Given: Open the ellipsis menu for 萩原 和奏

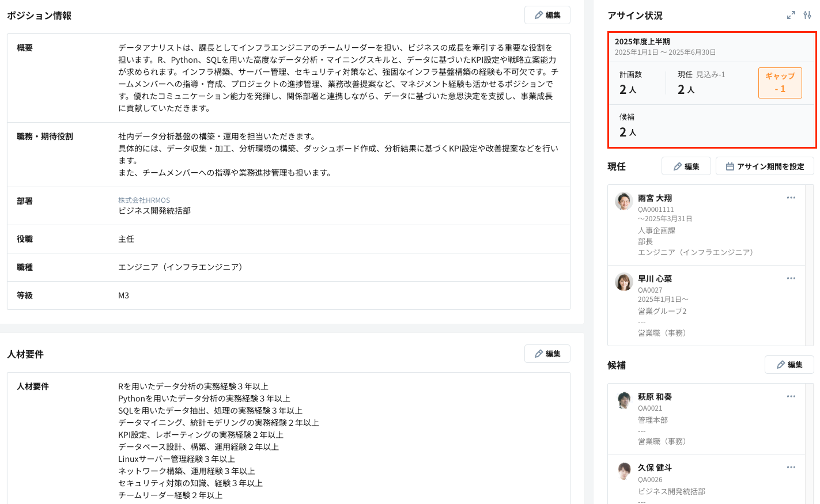Looking at the screenshot, I should coord(791,396).
